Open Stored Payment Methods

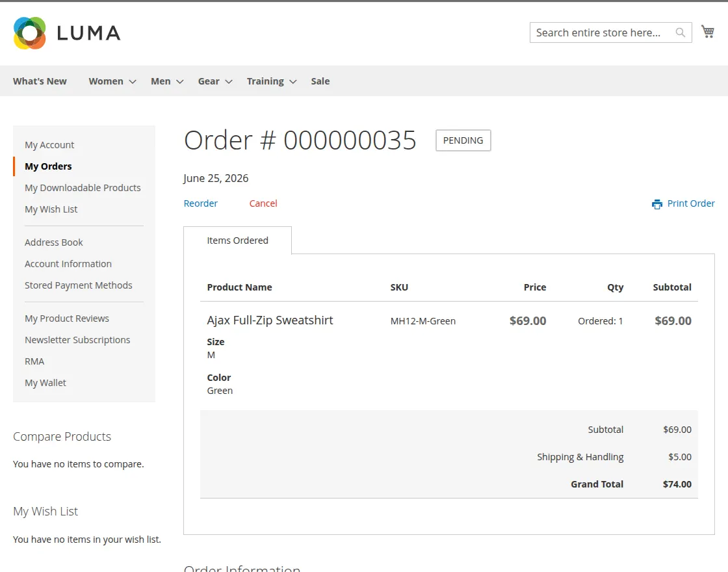[79, 285]
